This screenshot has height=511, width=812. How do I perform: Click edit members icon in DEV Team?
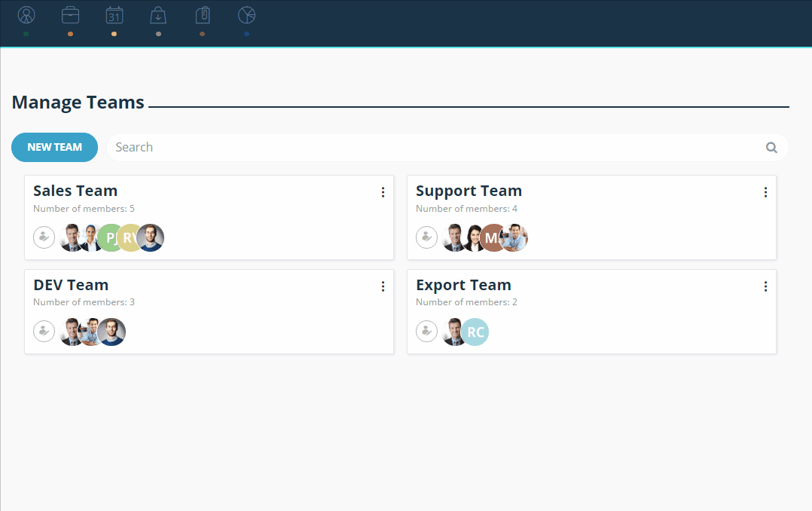click(44, 332)
